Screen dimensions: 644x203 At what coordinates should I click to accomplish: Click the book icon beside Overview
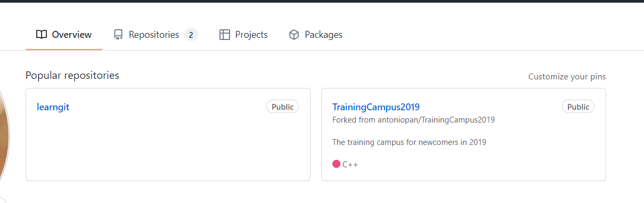[42, 35]
